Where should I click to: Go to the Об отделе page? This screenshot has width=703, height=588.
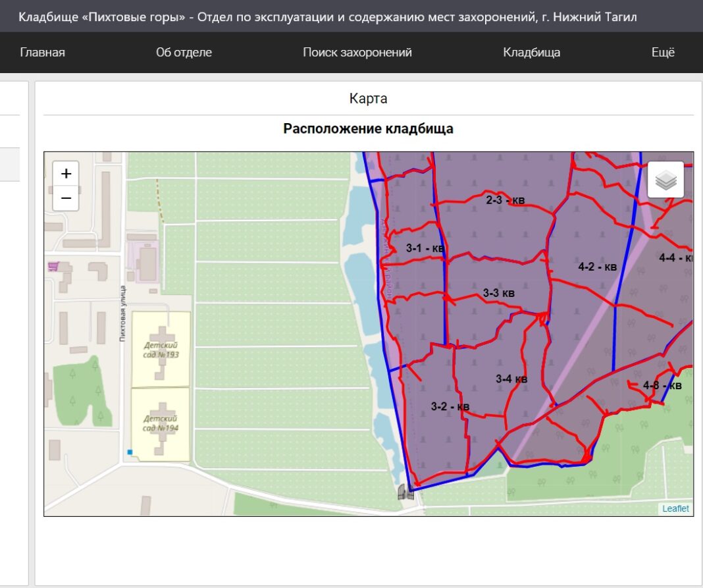click(184, 53)
